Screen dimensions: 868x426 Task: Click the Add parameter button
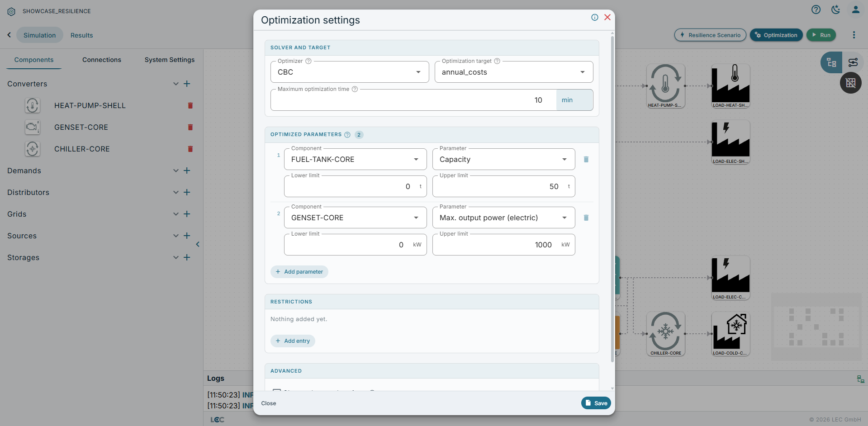tap(299, 272)
